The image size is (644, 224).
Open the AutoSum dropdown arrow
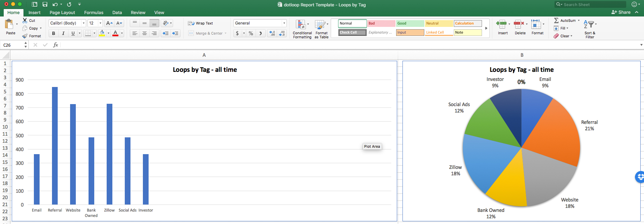[579, 20]
